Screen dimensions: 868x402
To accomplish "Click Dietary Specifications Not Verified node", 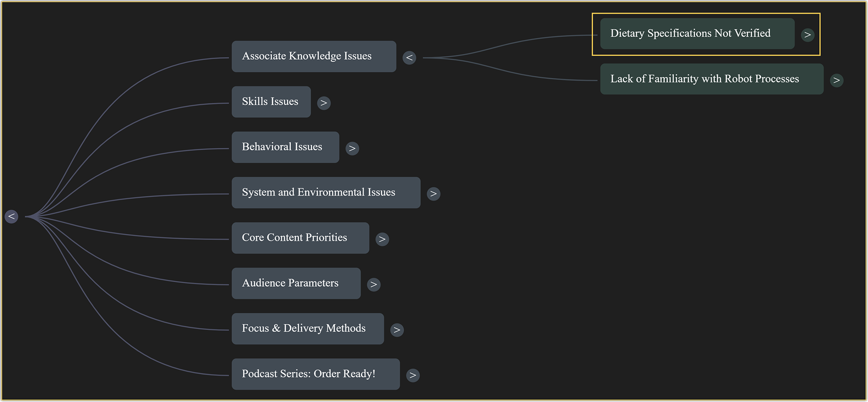I will click(x=697, y=34).
